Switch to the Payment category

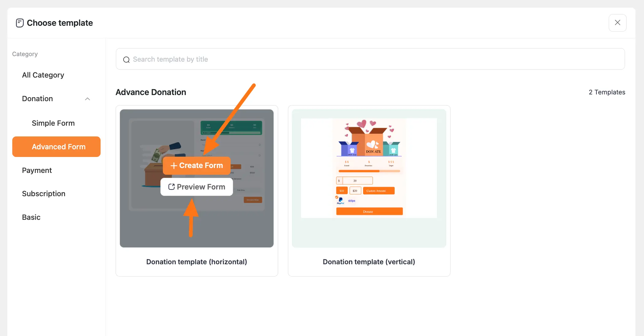[x=37, y=170]
